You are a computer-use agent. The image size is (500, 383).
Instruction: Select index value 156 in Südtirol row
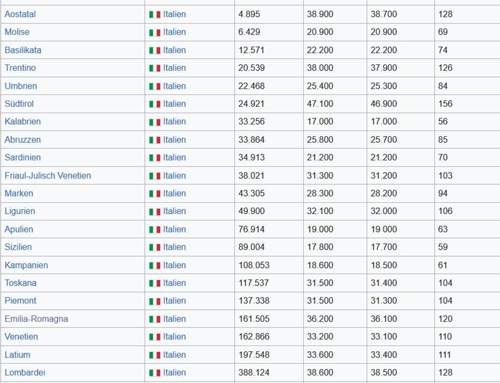point(445,104)
